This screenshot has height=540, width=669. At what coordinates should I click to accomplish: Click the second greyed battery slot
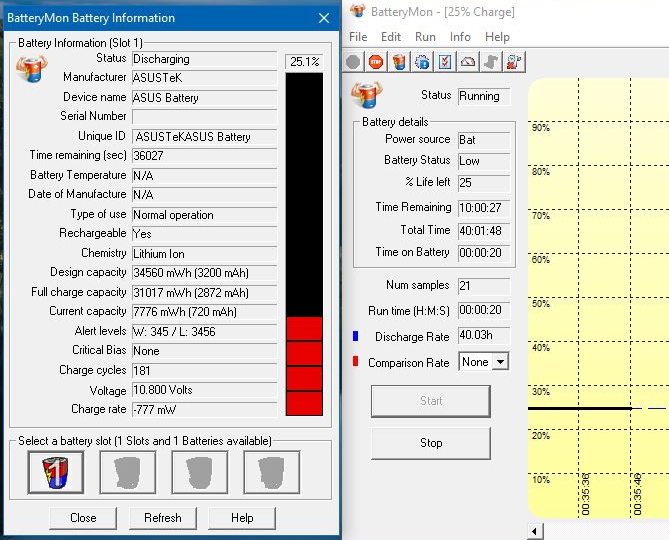click(128, 472)
